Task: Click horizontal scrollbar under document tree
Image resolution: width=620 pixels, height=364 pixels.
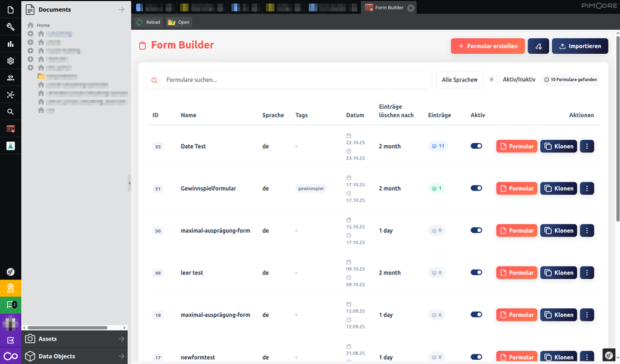Action: (x=67, y=328)
